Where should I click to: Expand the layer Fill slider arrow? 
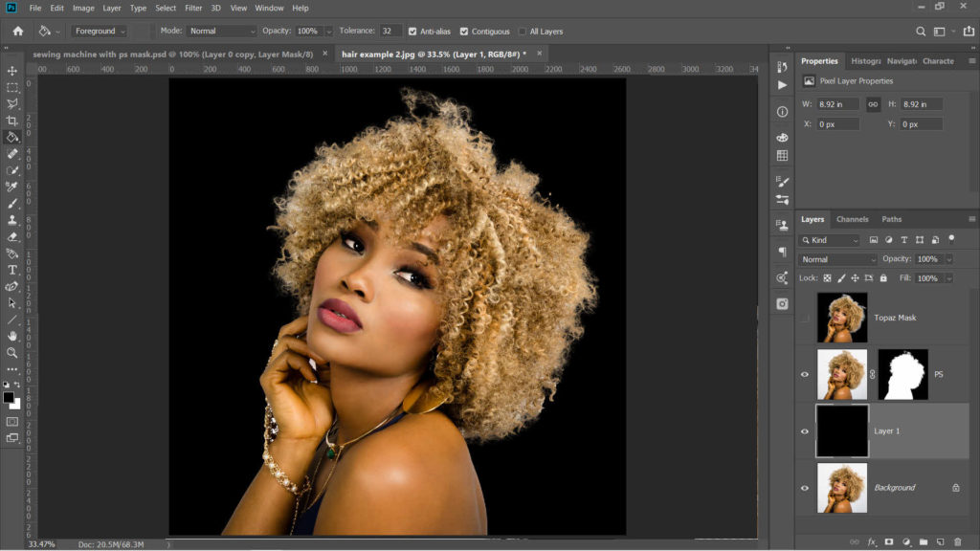[x=948, y=278]
